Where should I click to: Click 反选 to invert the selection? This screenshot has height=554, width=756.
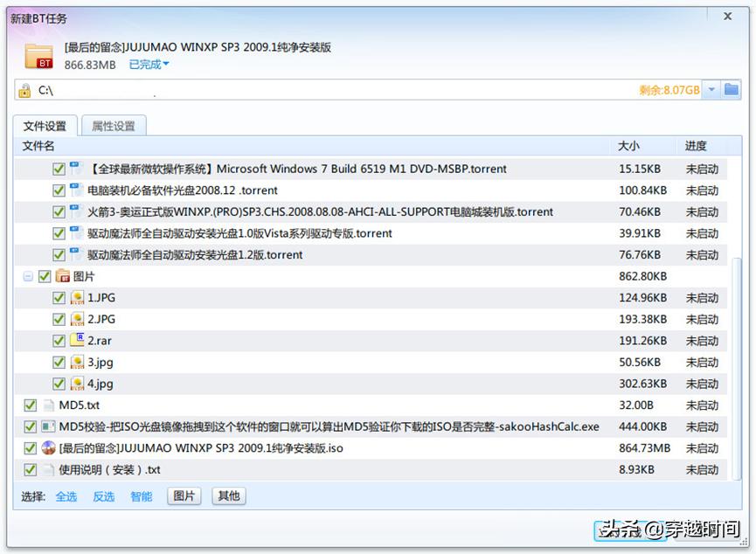103,495
